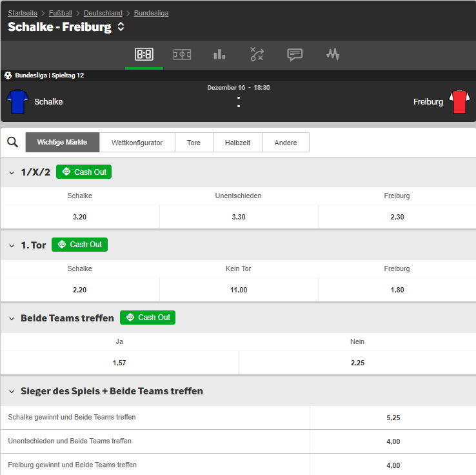Screen dimensions: 476x475
Task: Open match switcher arrows beside Schalke - Freiburg
Action: (121, 26)
